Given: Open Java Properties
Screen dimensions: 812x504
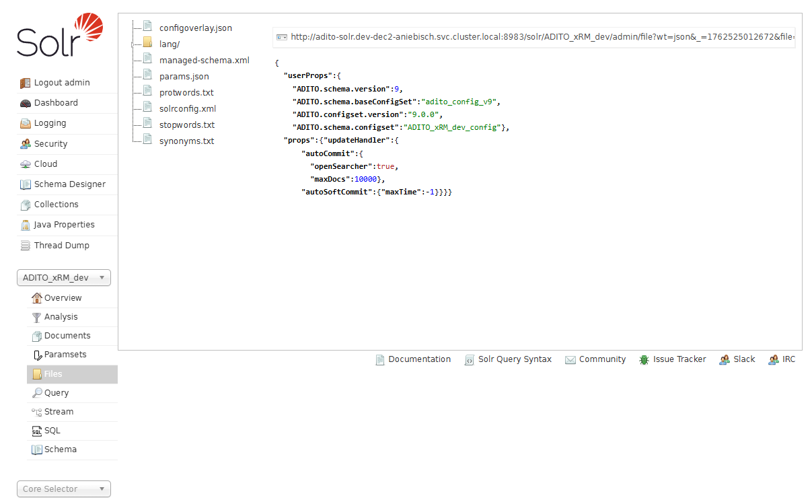Looking at the screenshot, I should click(x=65, y=225).
